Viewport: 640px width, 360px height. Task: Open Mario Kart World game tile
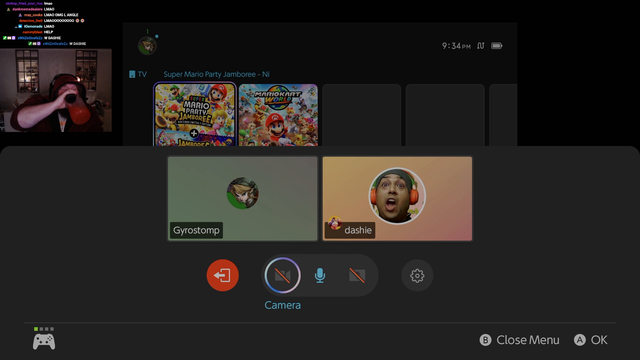pyautogui.click(x=278, y=115)
